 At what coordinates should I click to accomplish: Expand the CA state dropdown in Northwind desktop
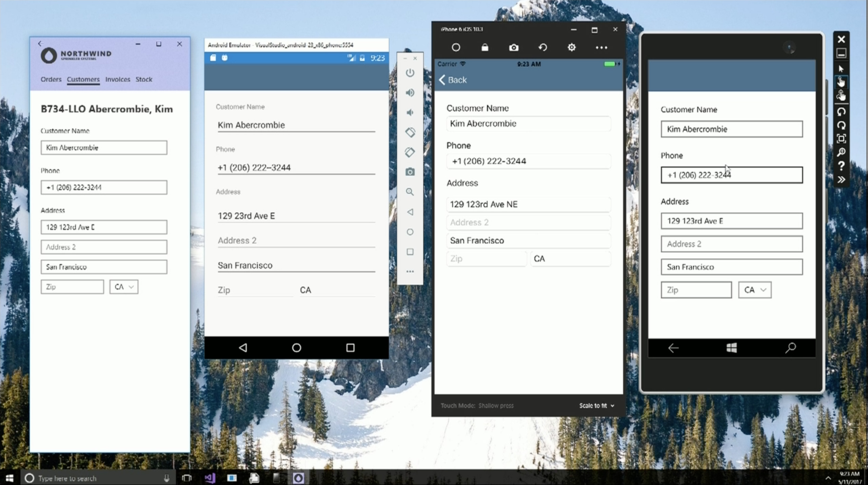click(123, 287)
